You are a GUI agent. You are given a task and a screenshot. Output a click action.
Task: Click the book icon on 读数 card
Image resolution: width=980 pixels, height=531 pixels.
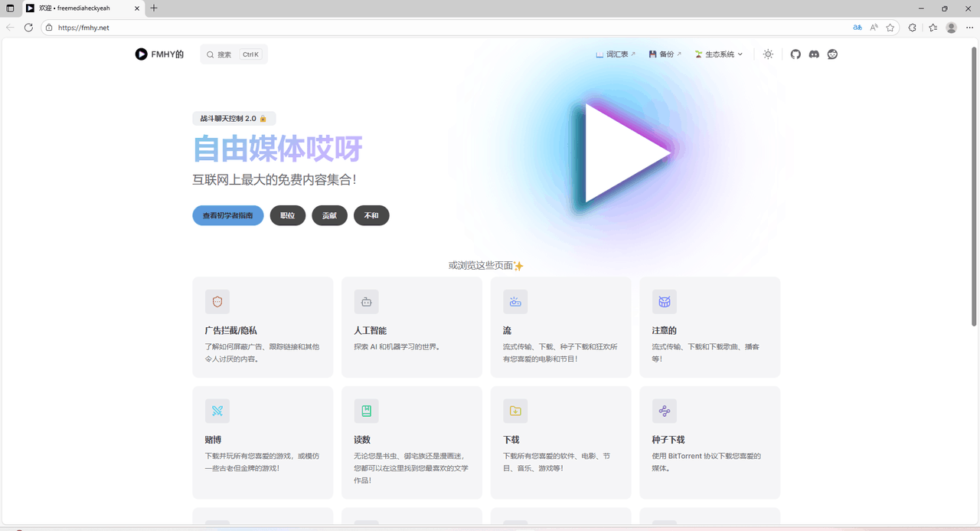(366, 411)
